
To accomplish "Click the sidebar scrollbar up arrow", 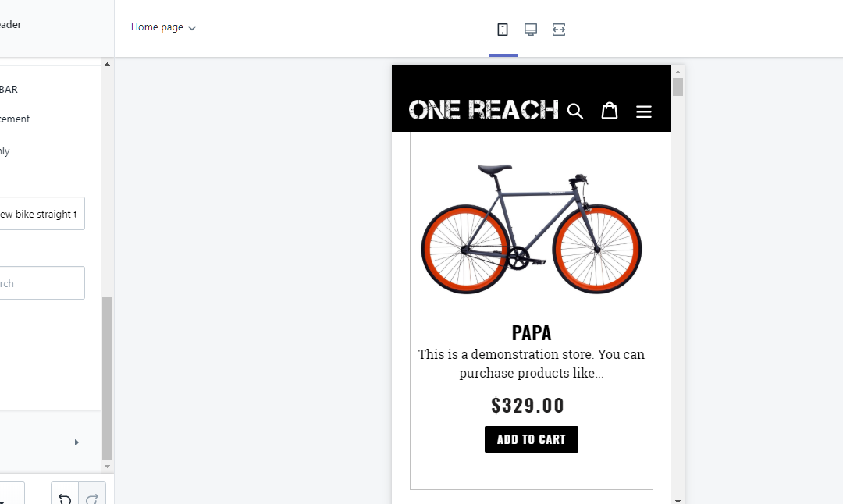I will coord(108,64).
